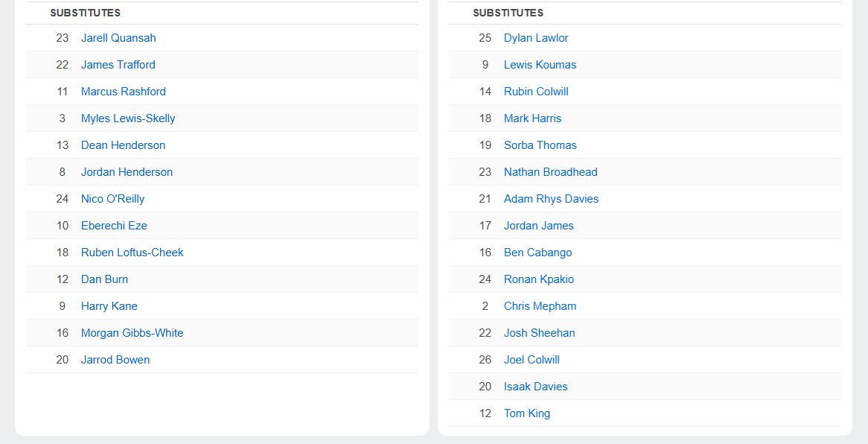Click Dean Henderson's name

[x=123, y=145]
